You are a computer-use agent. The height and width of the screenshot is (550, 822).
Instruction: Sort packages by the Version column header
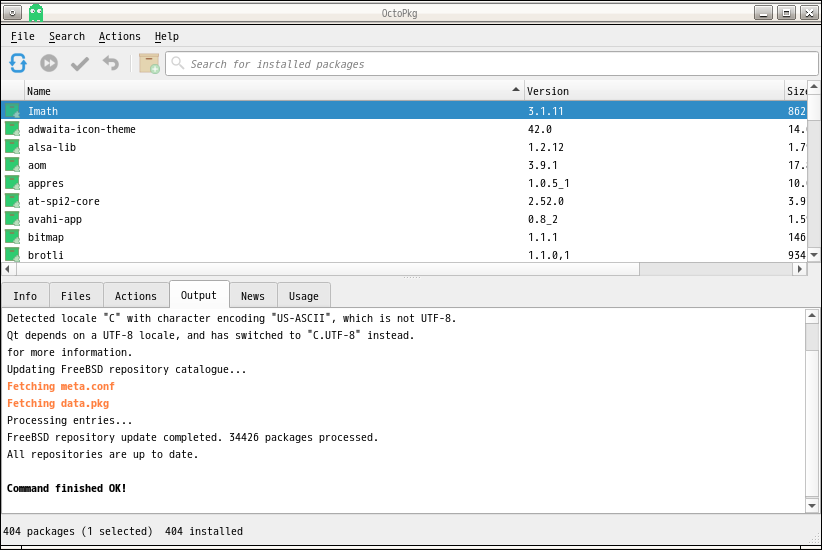654,91
